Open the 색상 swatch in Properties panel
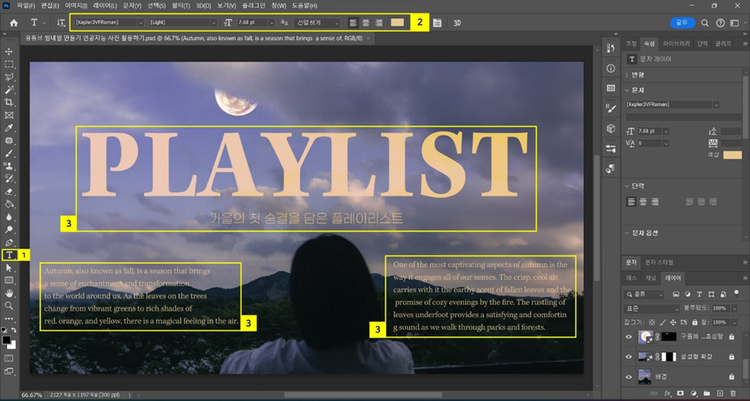 [732, 155]
